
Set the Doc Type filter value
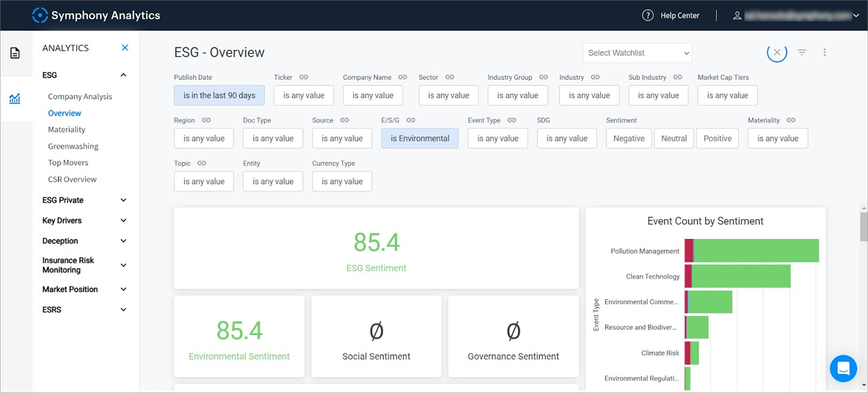click(x=273, y=138)
